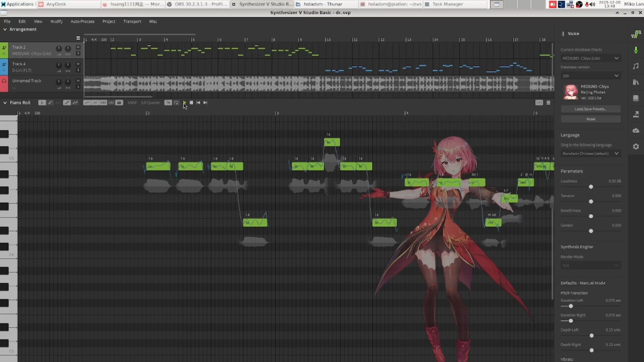Select the pencil note drawing tool
Viewport: 644px width, 362px height.
click(50, 103)
